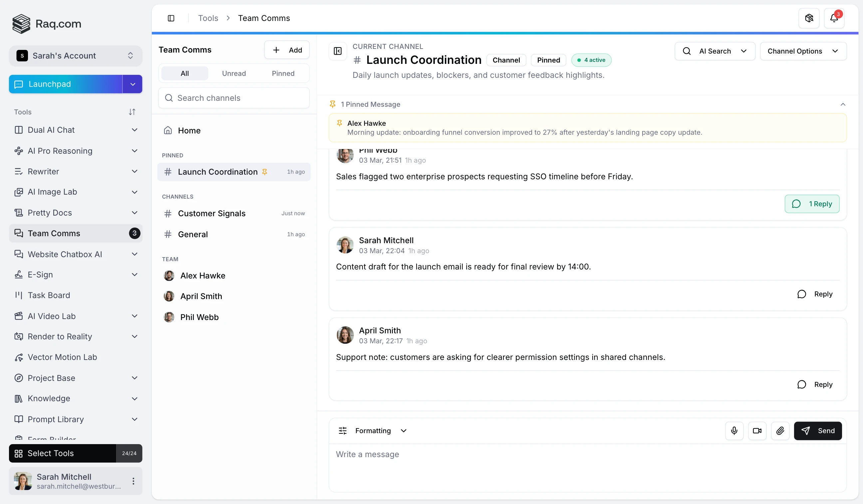Start a video message with the camera icon

[x=757, y=431]
